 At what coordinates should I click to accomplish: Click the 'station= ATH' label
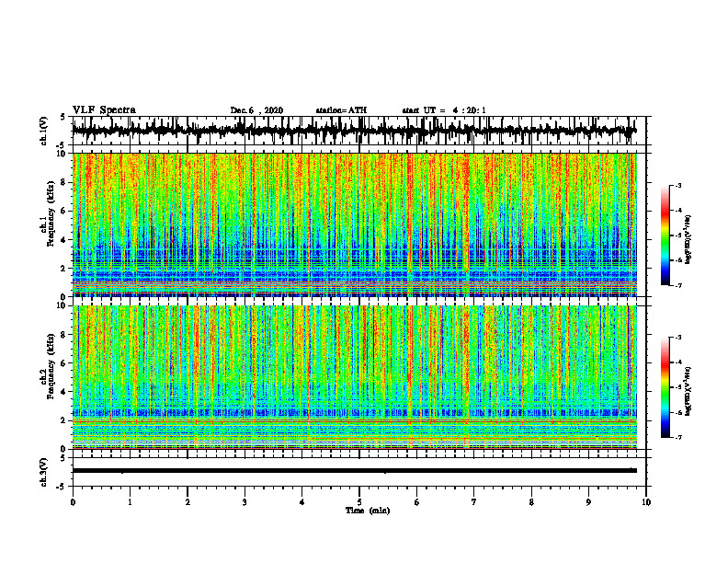click(341, 110)
